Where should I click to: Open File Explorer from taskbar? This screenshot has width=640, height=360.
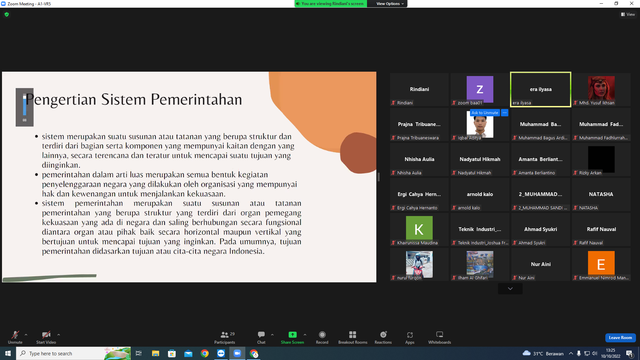(156, 353)
